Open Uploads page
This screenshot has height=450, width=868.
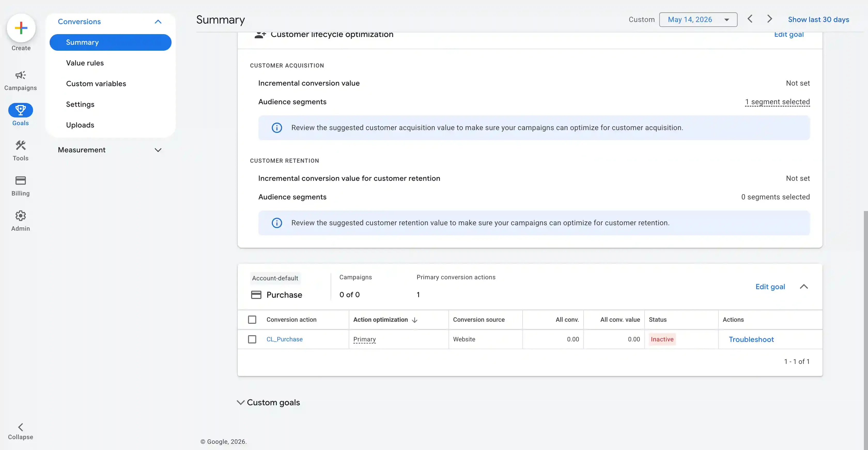(80, 125)
